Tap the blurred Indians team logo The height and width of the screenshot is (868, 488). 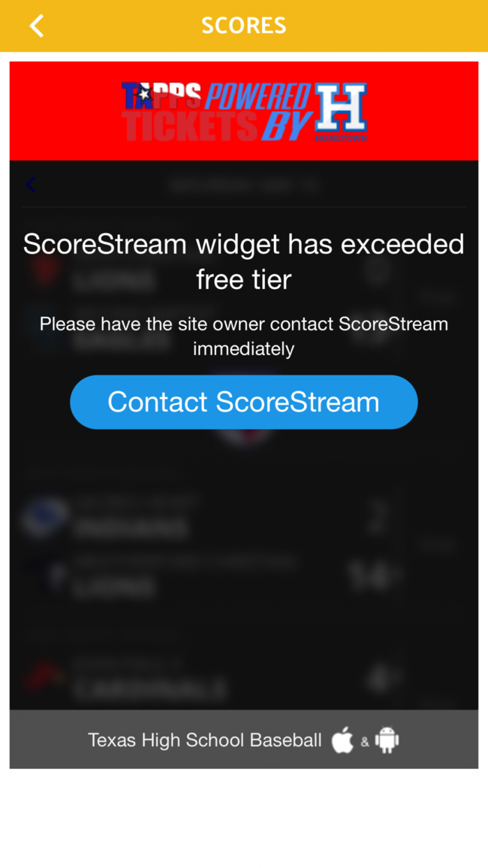click(45, 518)
